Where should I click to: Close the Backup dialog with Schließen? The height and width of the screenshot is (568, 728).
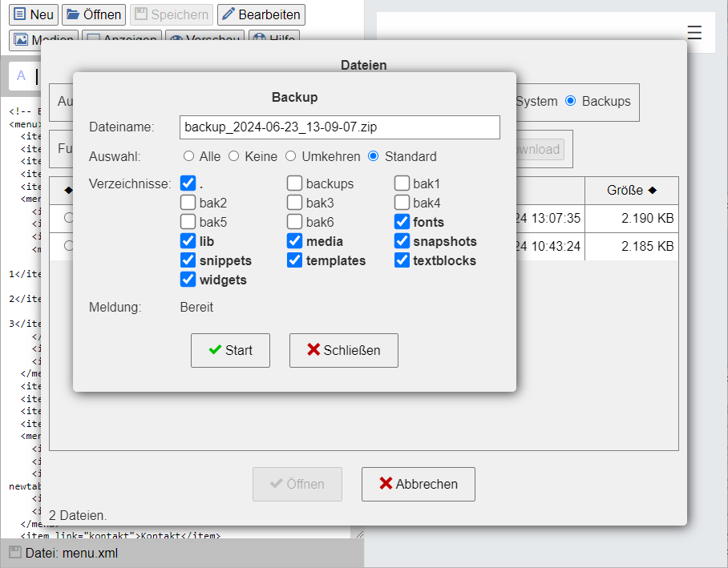[343, 350]
